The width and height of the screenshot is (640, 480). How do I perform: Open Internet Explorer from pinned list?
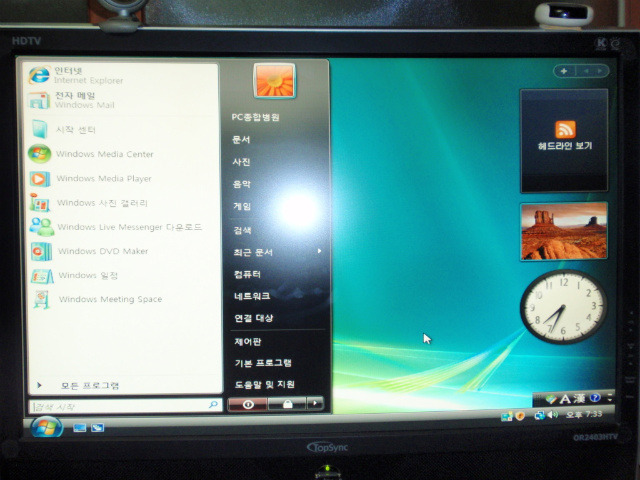click(39, 75)
